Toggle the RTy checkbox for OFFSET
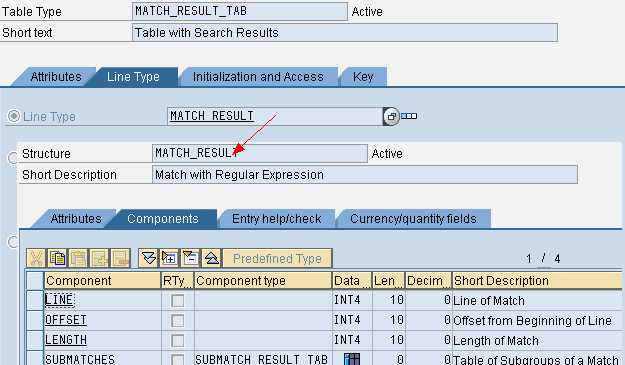Viewport: 625px width, 365px height. 177,320
